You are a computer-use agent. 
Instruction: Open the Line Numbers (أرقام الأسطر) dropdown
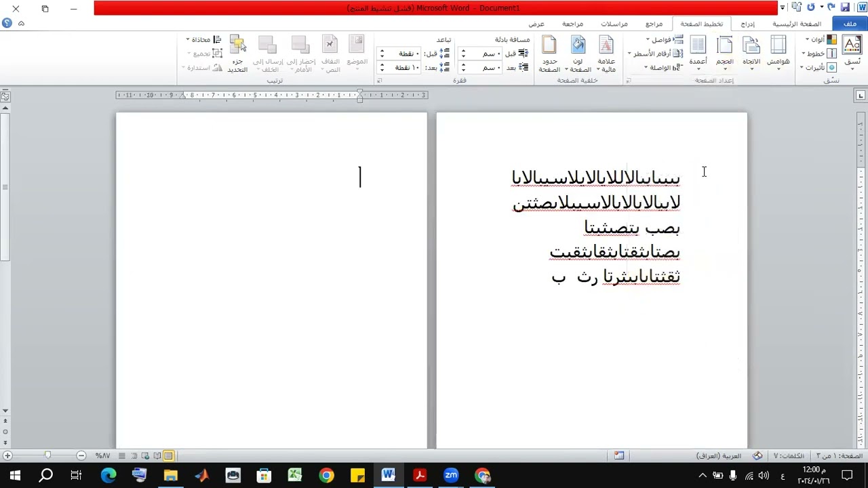(x=656, y=54)
